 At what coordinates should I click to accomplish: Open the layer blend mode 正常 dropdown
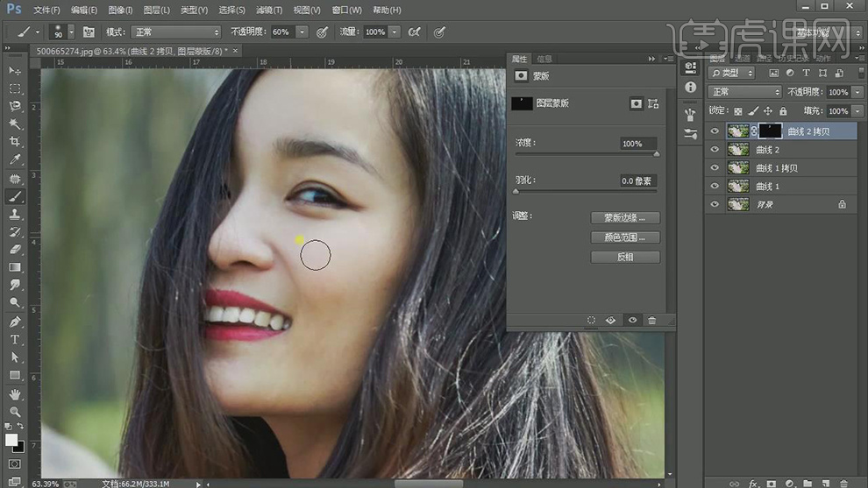745,92
